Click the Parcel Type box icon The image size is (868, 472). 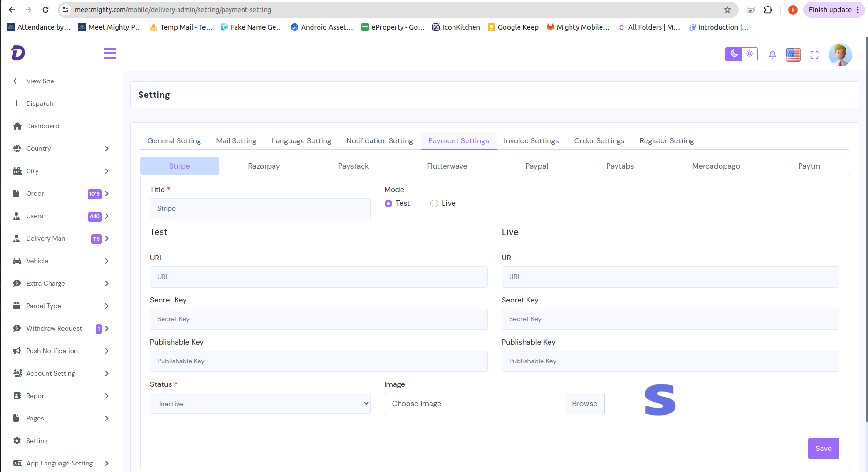coord(16,306)
